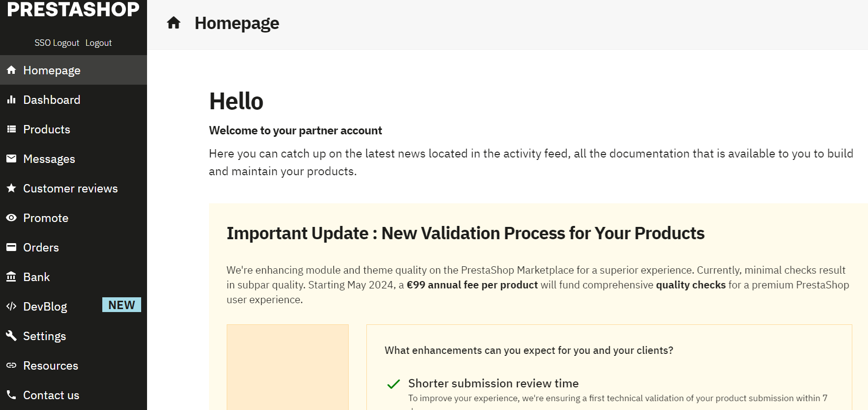868x410 pixels.
Task: Click the Customer reviews star icon
Action: (x=11, y=188)
